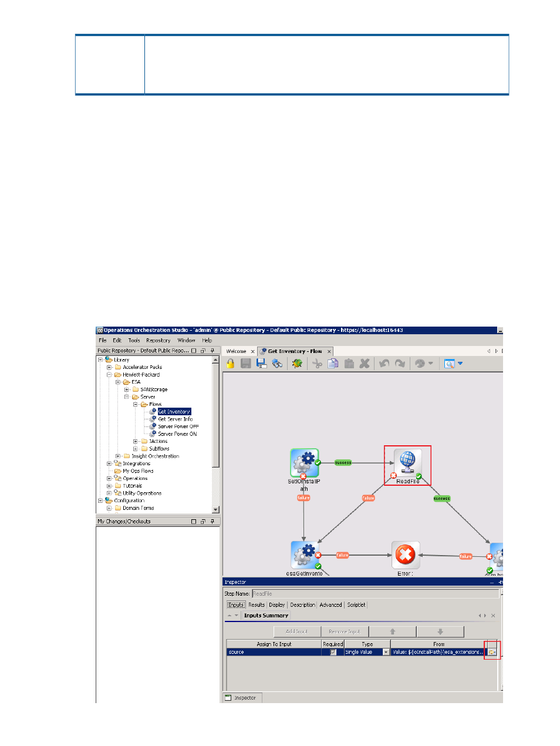The height and width of the screenshot is (746, 560).
Task: Open the Scriptlet tab in Inspector
Action: click(x=356, y=605)
